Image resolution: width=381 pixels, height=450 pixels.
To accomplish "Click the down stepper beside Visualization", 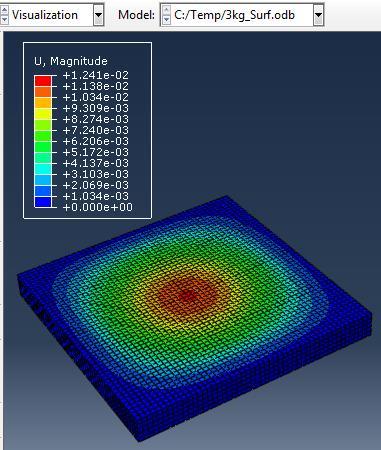I will pos(4,20).
